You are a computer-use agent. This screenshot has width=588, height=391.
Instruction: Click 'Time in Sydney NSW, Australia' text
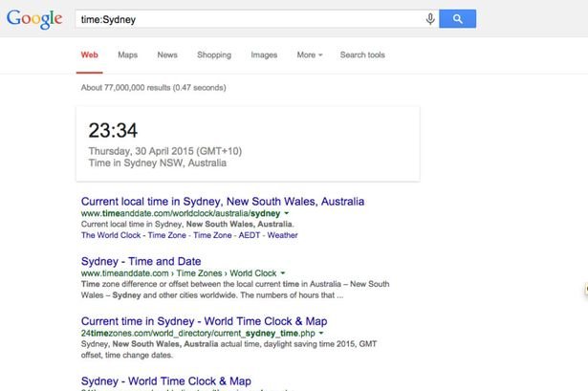(x=158, y=163)
